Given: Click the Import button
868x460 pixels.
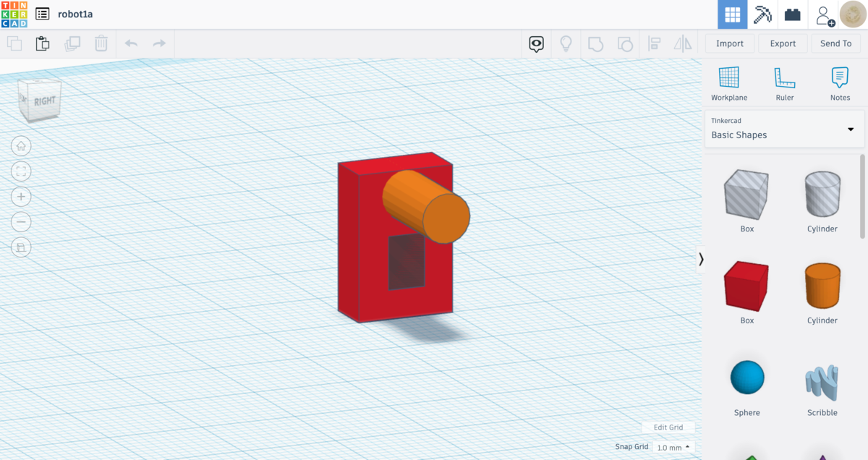Looking at the screenshot, I should point(730,43).
